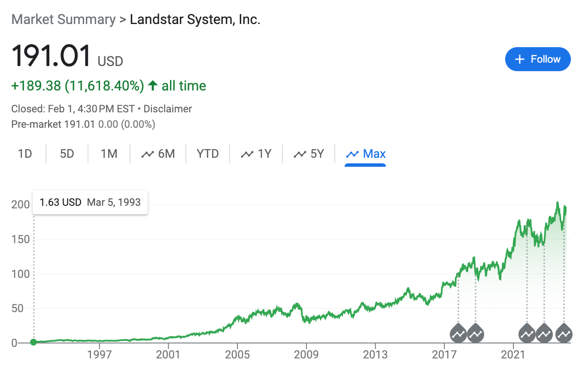This screenshot has width=588, height=367.
Task: Go to Market Summary breadcrumb
Action: point(64,19)
